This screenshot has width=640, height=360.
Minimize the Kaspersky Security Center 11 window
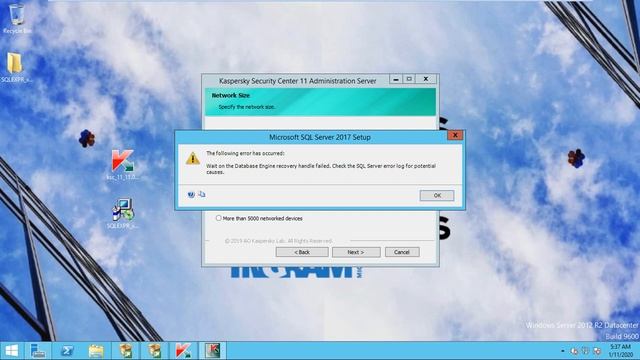[x=396, y=79]
